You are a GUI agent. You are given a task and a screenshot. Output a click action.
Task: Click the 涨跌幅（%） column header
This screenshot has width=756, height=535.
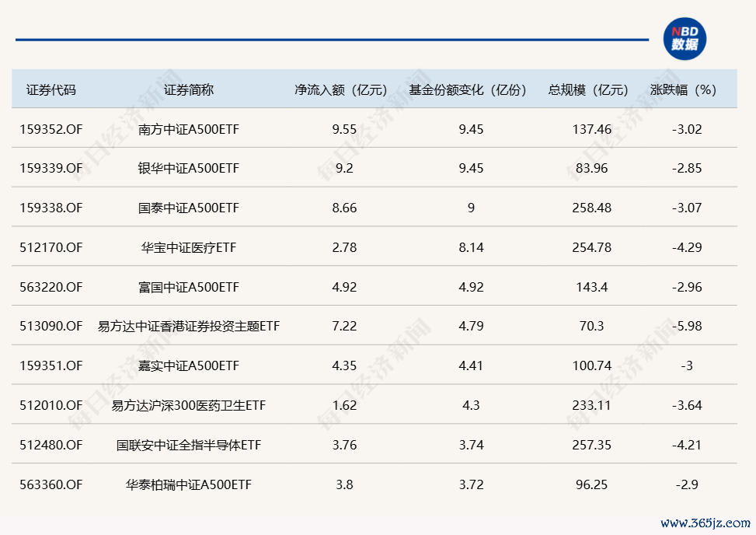pyautogui.click(x=683, y=89)
